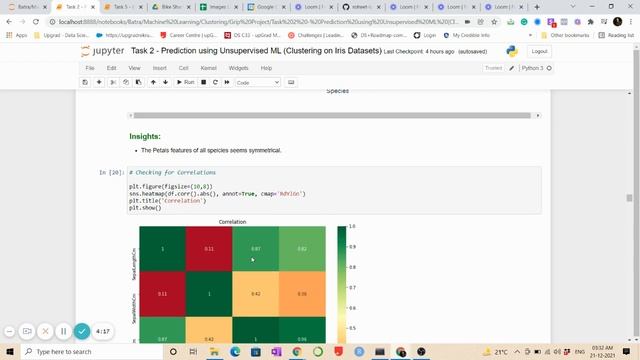Click the pencil edit-mode indicator icon
Image resolution: width=640 pixels, height=360 pixels.
coord(511,68)
